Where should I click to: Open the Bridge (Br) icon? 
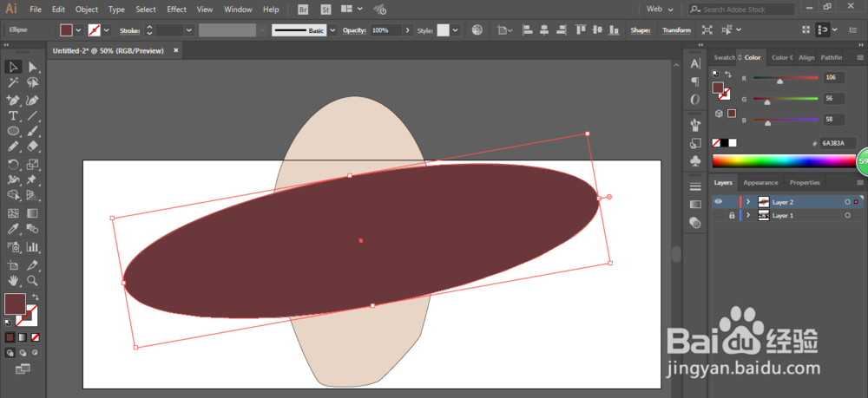pos(303,10)
